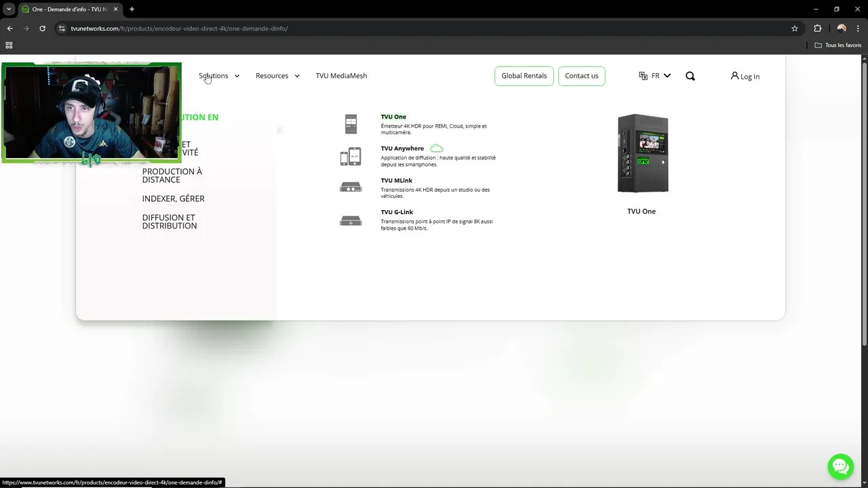Click the TVU G-Link device icon

tap(351, 220)
